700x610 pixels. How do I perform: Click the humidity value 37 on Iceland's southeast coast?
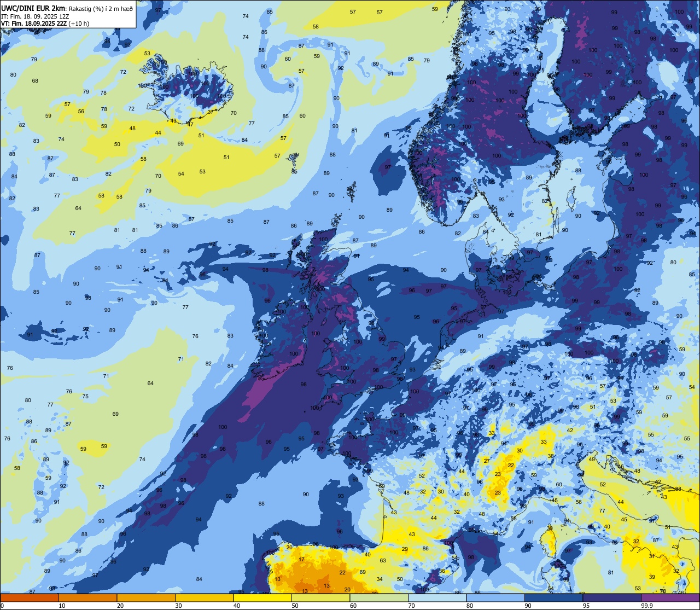tap(211, 112)
